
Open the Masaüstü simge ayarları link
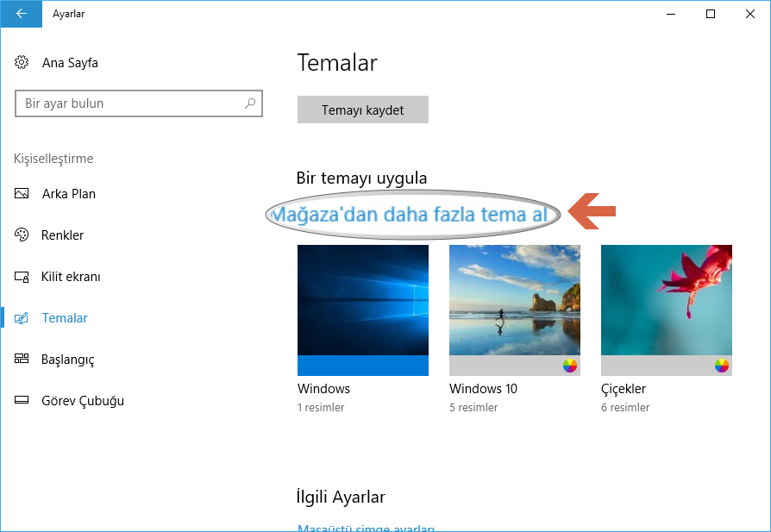(x=366, y=528)
